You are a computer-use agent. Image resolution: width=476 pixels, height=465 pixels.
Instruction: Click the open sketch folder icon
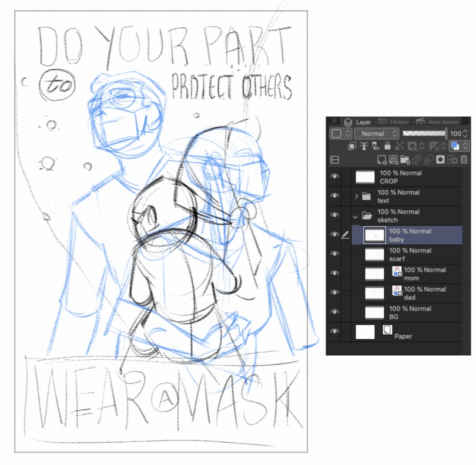[x=367, y=215]
